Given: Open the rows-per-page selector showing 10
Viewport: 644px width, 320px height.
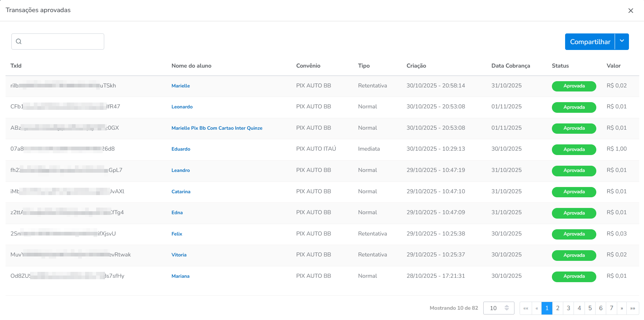Looking at the screenshot, I should point(498,308).
